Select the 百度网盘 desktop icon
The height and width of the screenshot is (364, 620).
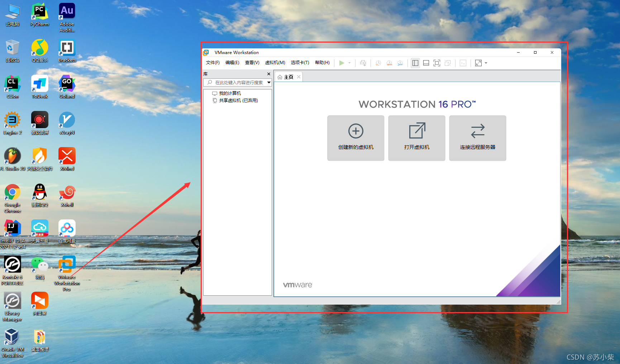[67, 232]
